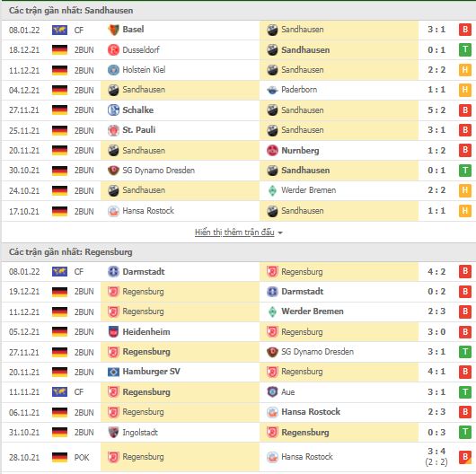Click 3 : 4 score for POK Hansa Rostock match
This screenshot has height=474, width=476.
pos(436,452)
